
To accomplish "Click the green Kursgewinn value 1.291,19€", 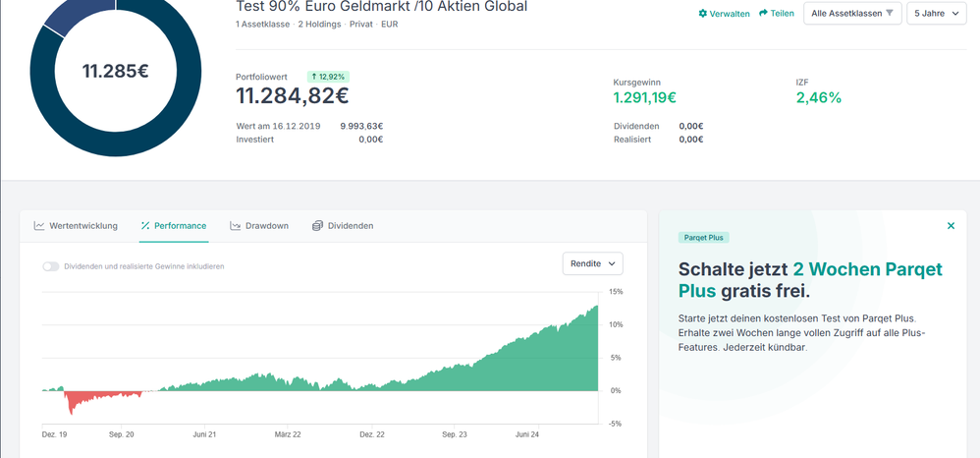I will tap(644, 97).
